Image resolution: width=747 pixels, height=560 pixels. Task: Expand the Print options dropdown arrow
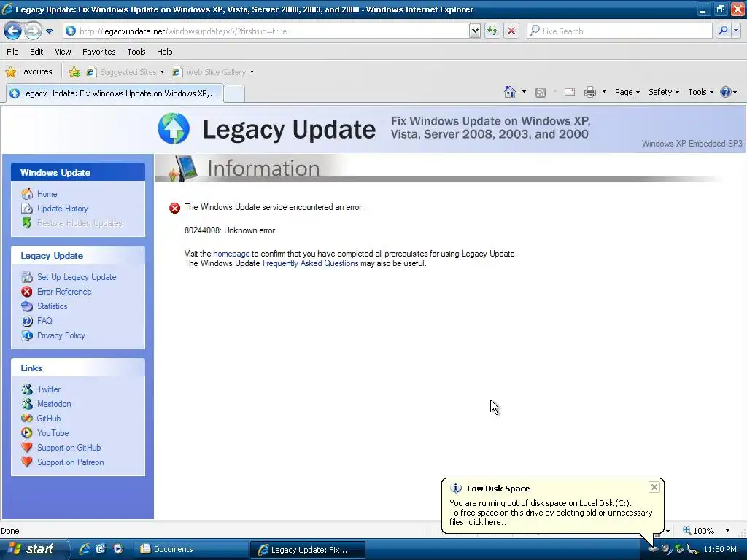point(604,92)
